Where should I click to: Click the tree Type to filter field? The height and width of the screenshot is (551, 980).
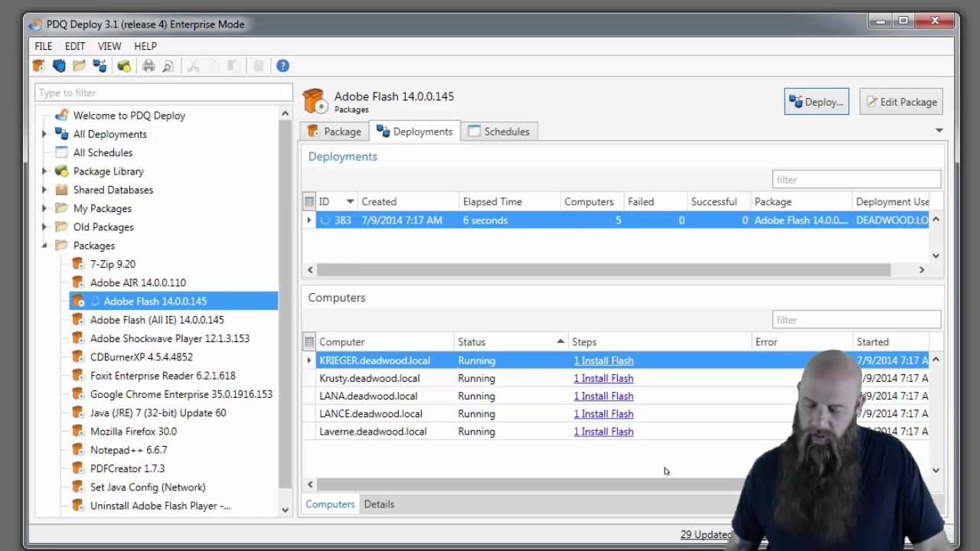164,93
